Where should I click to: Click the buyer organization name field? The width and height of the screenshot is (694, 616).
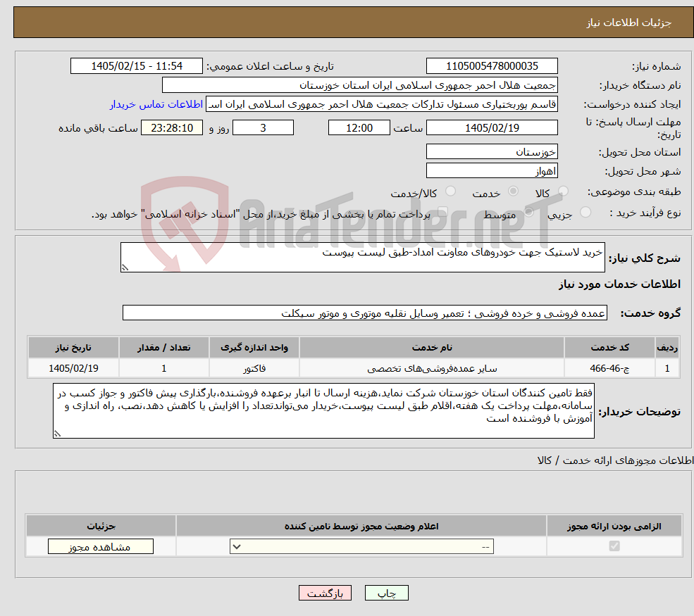pyautogui.click(x=360, y=85)
